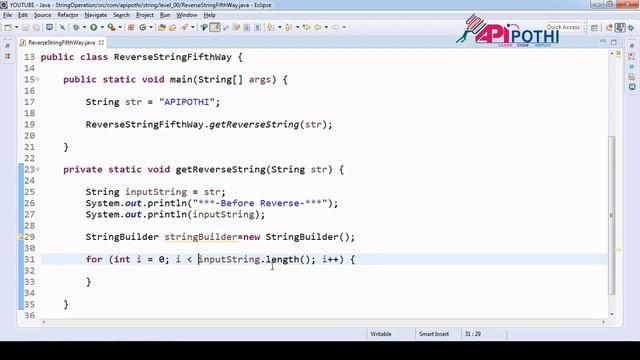Collapse the main method at line 15
This screenshot has width=640, height=360.
click(x=38, y=79)
